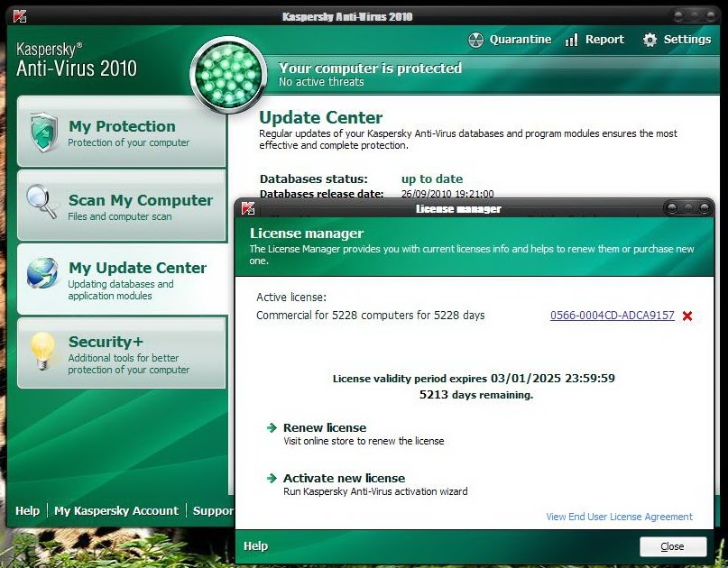Click the rightmost License manager title bar button
728x568 pixels.
pyautogui.click(x=704, y=208)
